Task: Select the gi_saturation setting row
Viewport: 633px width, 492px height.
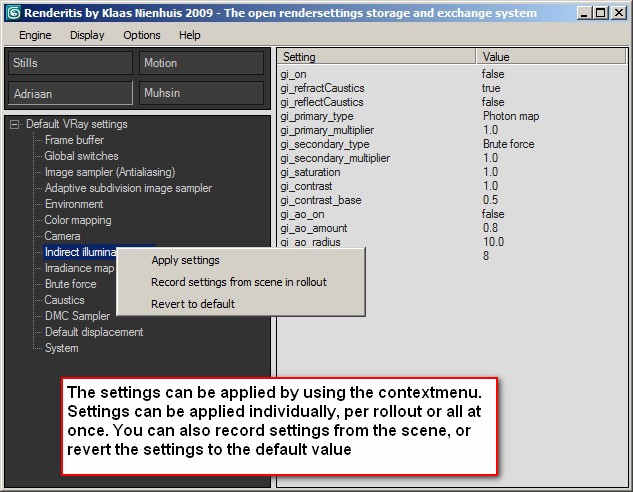Action: (x=452, y=172)
